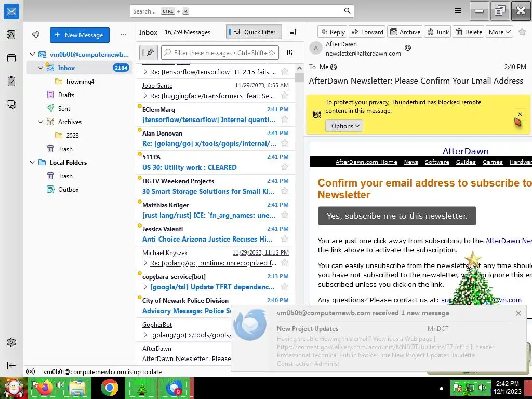
Task: Collapse the spaces toolbar
Action: pyautogui.click(x=11, y=365)
